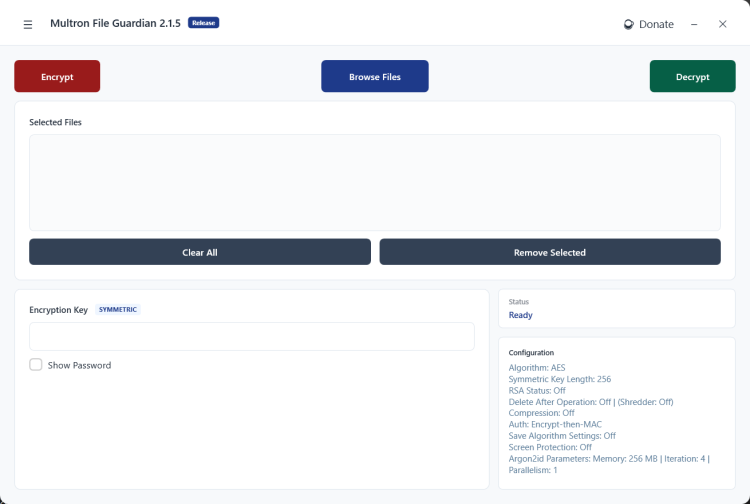Click the SYMMETRIC key type badge
The width and height of the screenshot is (750, 504).
[x=117, y=310]
